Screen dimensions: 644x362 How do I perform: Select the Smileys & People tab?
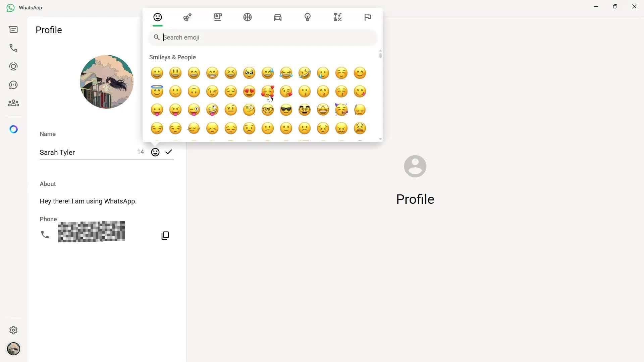[x=157, y=17]
